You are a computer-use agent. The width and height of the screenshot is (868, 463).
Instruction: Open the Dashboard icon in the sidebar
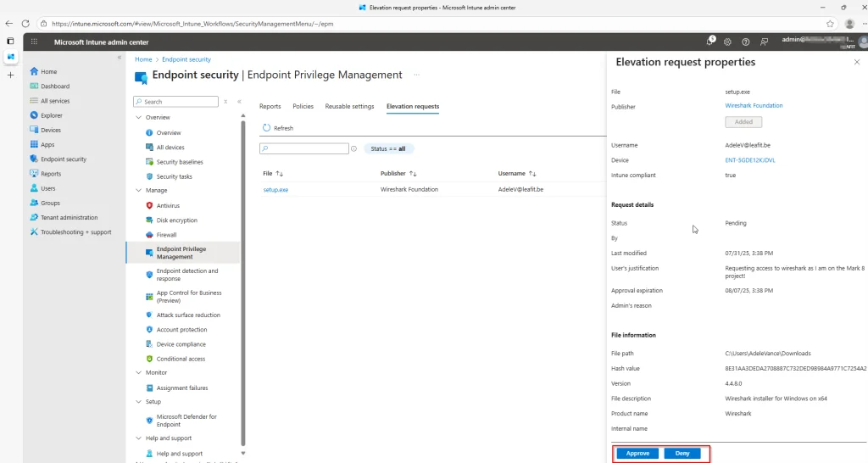coord(34,86)
